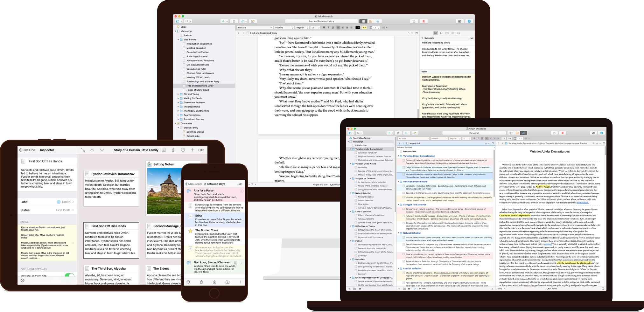
Task: Tap the info icon in iPad toolbar
Action: (x=173, y=150)
